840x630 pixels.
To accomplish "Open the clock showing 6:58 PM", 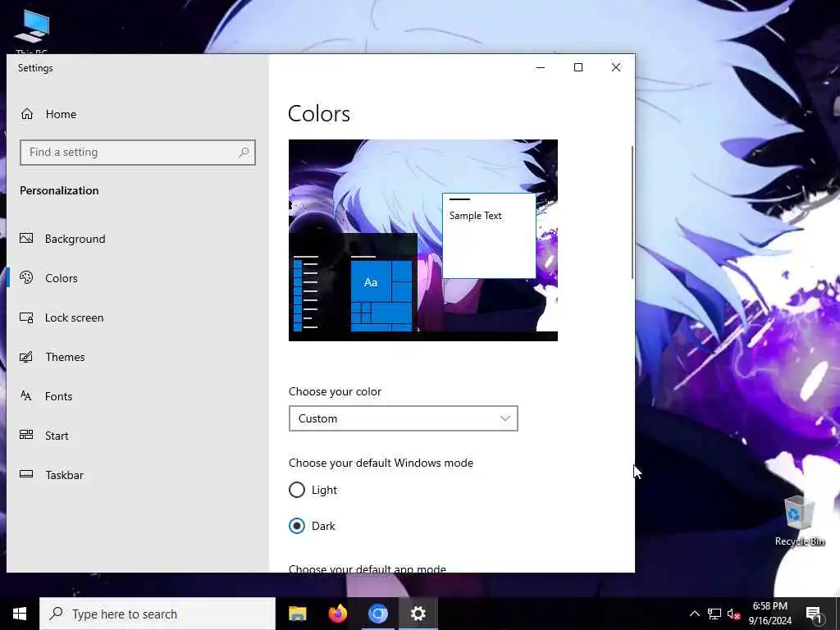I will pos(769,614).
